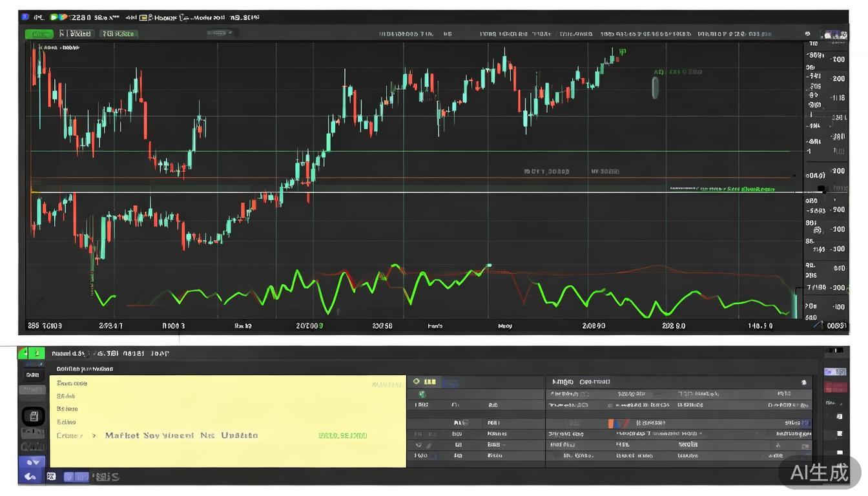This screenshot has width=868, height=496.
Task: Select the second tab beside the green toolbar button
Action: 76,34
